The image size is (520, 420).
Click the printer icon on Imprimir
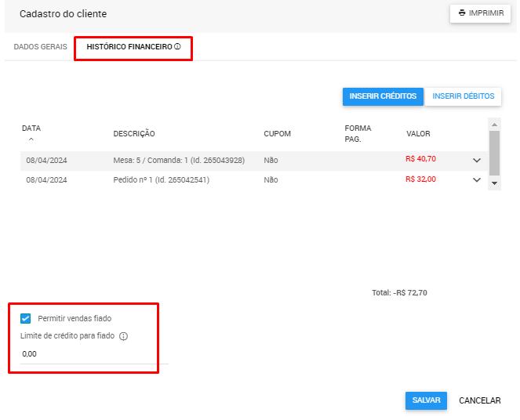pos(462,13)
